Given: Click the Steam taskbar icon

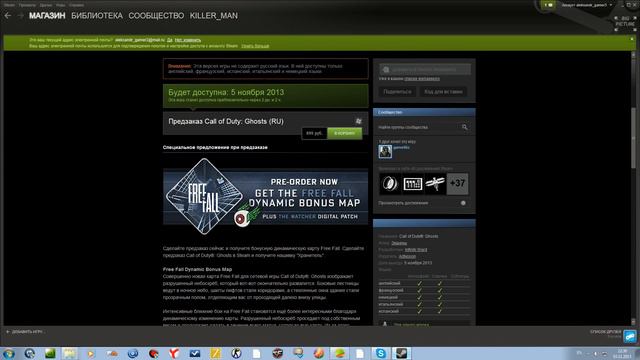Looking at the screenshot, I should click(402, 353).
